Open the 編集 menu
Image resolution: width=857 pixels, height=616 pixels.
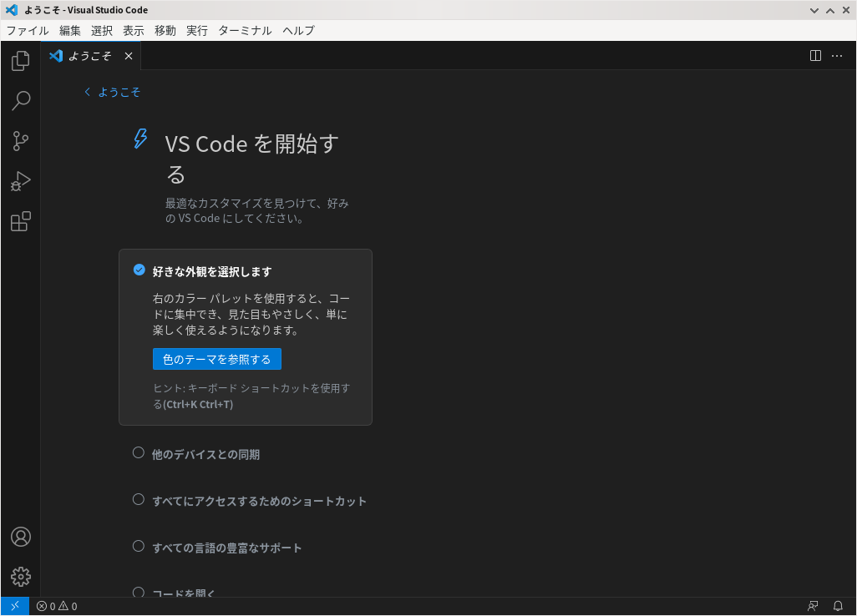[70, 31]
